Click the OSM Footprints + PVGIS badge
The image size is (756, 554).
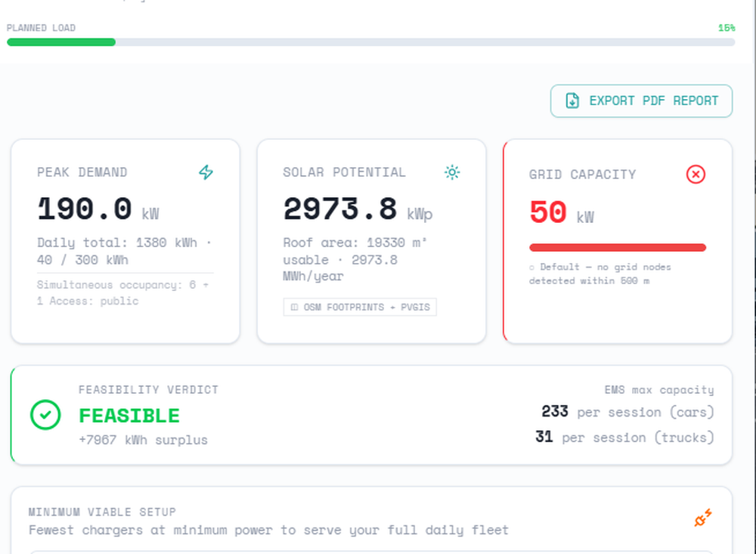click(360, 307)
